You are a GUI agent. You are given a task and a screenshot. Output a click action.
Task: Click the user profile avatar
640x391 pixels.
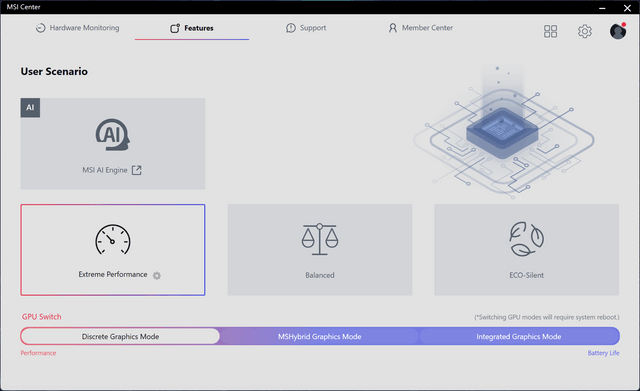618,31
